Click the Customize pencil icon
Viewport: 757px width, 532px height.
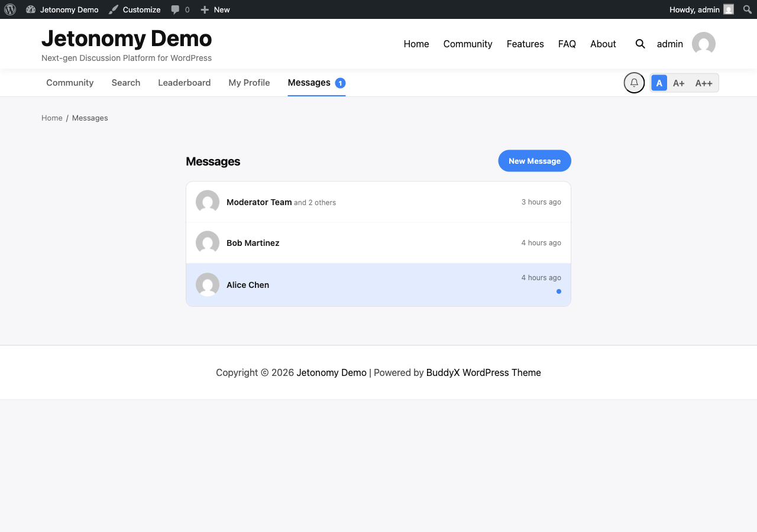113,9
